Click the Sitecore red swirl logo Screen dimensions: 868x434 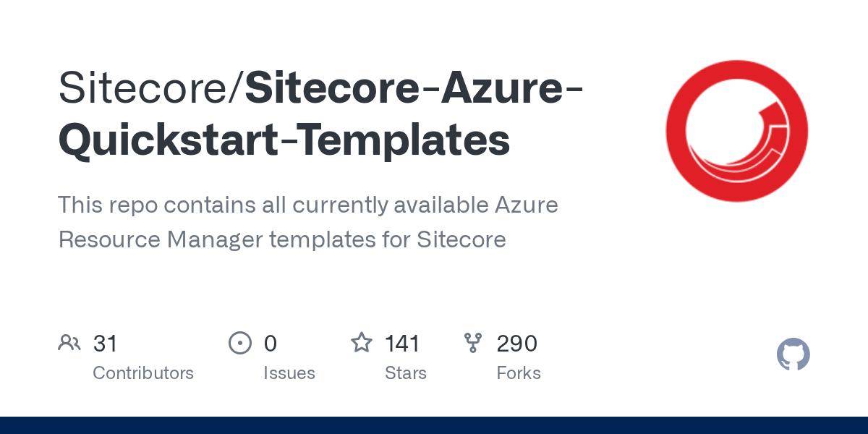point(736,131)
